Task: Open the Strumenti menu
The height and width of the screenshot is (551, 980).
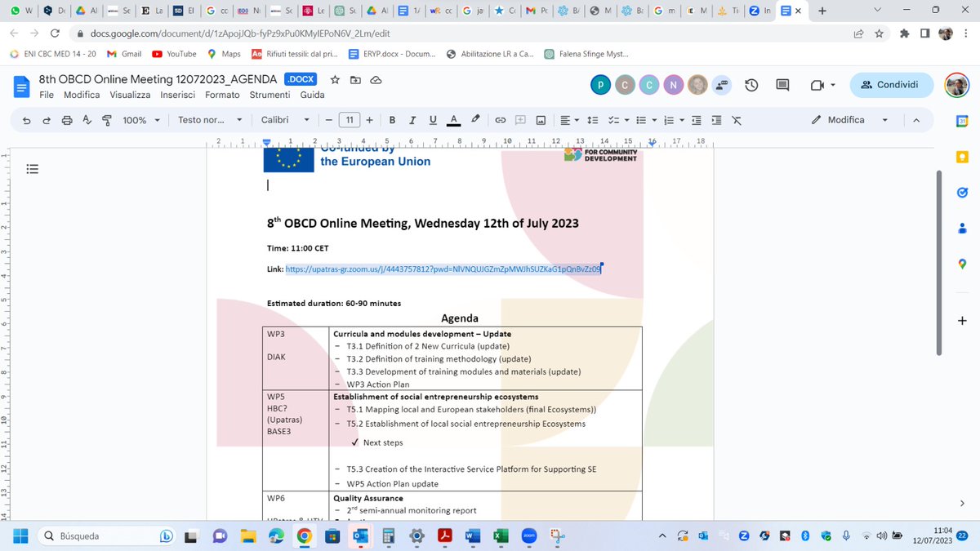Action: pyautogui.click(x=270, y=95)
